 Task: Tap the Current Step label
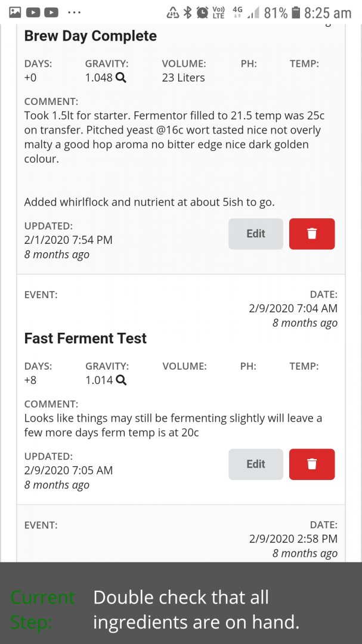[x=42, y=609]
